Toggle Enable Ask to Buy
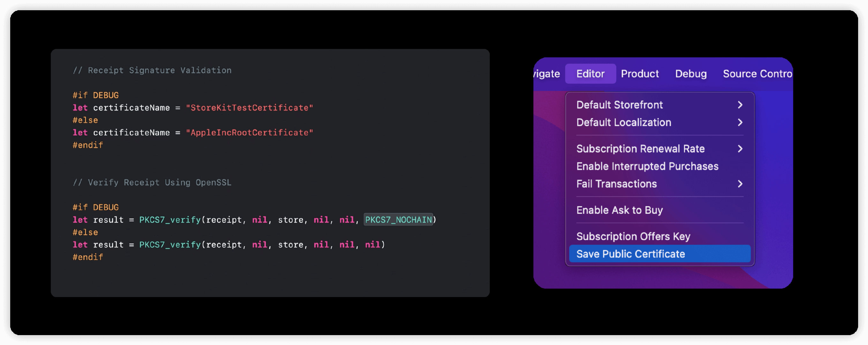868x345 pixels. [619, 210]
